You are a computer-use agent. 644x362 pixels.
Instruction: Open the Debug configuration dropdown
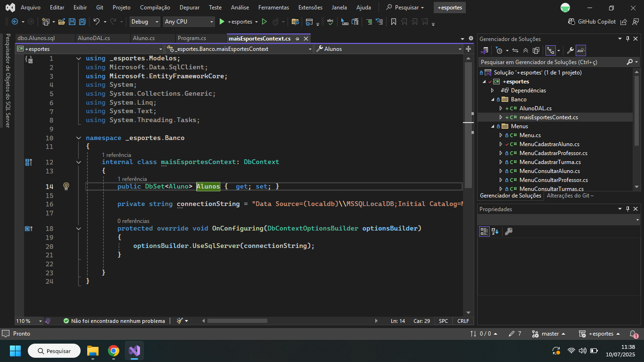(x=144, y=22)
